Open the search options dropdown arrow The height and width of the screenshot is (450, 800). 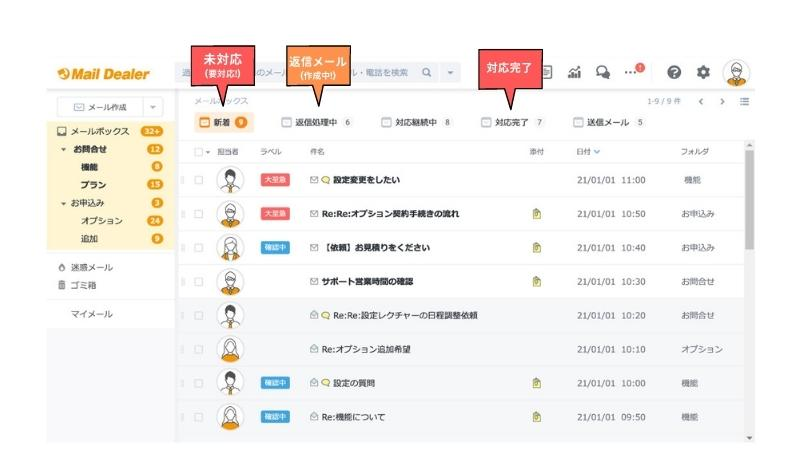click(x=450, y=72)
